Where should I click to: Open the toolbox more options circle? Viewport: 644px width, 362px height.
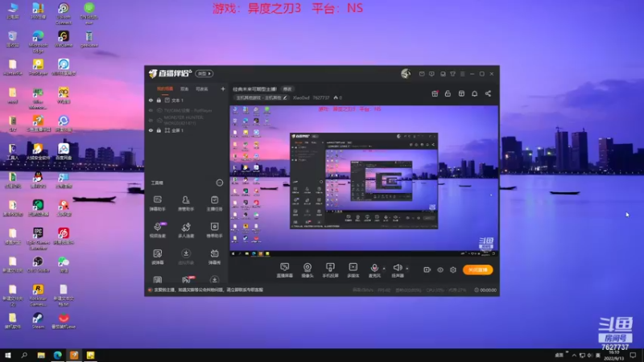pyautogui.click(x=220, y=183)
